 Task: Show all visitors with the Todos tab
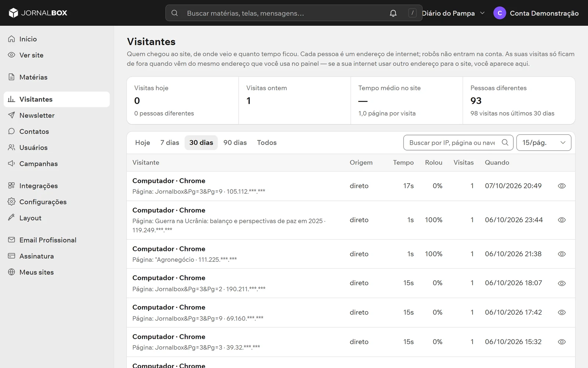coord(267,142)
